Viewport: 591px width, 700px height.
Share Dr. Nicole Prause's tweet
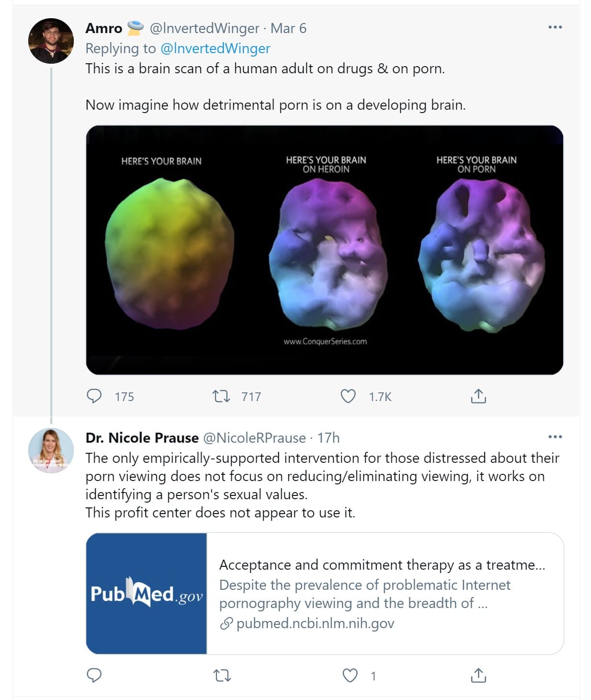tap(478, 676)
